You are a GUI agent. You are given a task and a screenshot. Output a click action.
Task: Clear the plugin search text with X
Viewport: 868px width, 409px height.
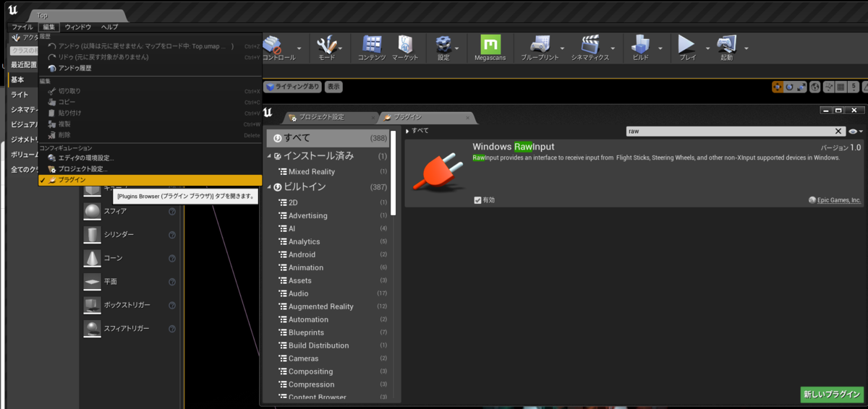[x=838, y=132]
